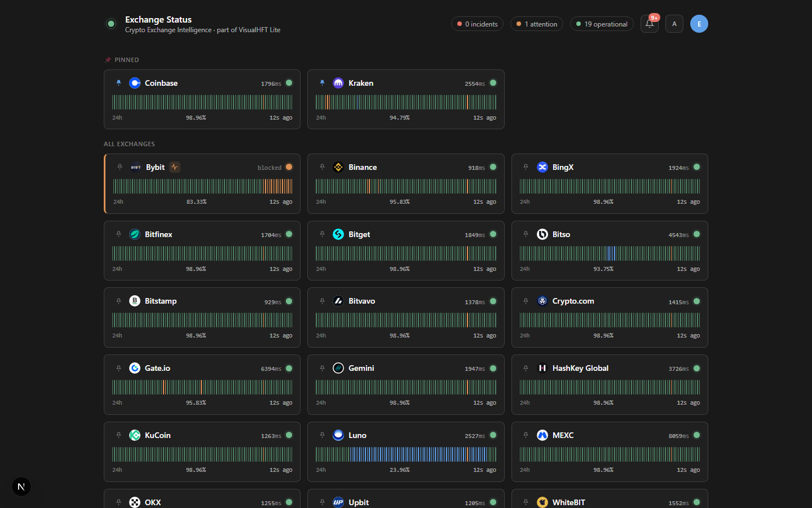Open the Exchange Status title
Viewport: 812px width, 508px height.
point(158,20)
